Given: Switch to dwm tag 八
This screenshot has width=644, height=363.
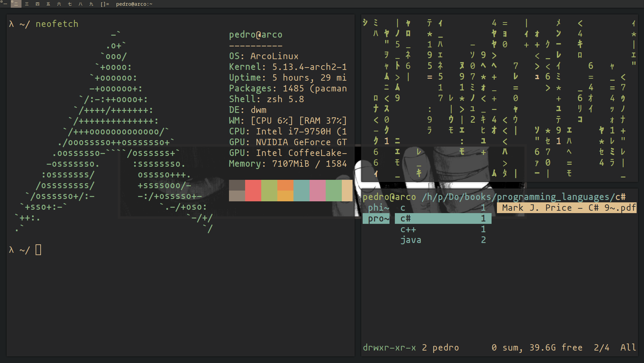Looking at the screenshot, I should (80, 4).
